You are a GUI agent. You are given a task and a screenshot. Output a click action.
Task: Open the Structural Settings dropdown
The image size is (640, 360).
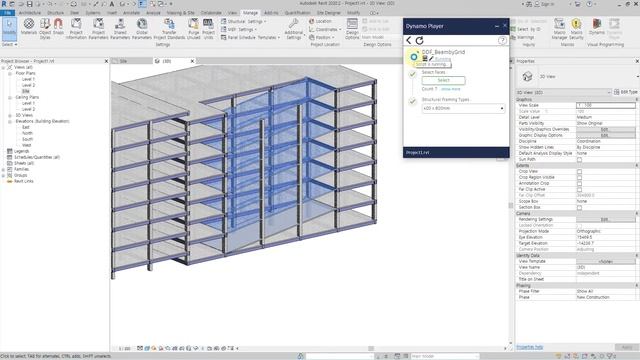(244, 21)
